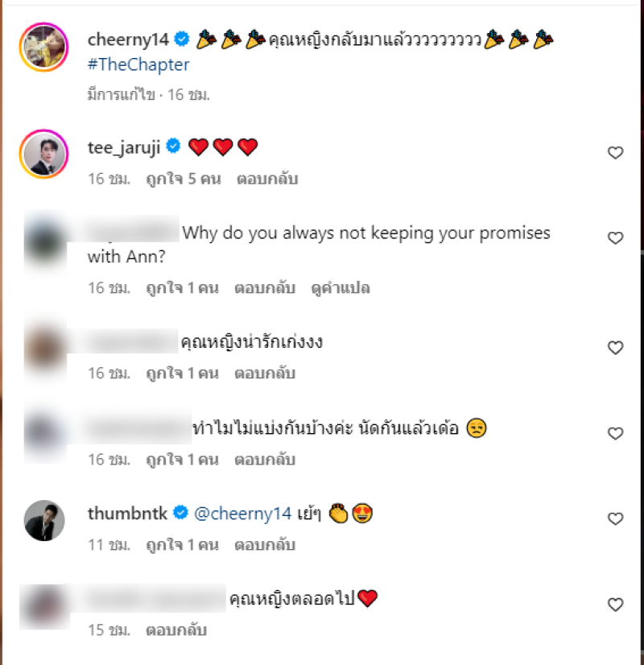Open tee_jaruji's profile from username
The image size is (644, 665).
point(124,147)
